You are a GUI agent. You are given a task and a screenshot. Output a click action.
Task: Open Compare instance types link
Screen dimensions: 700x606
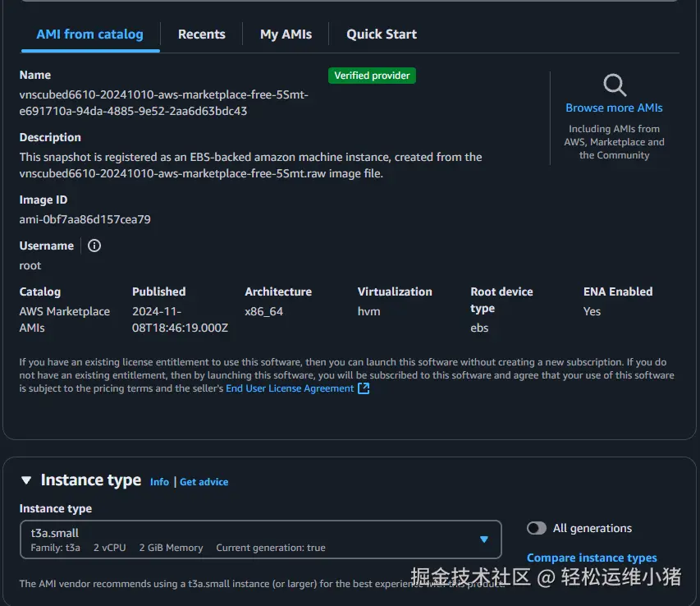592,558
